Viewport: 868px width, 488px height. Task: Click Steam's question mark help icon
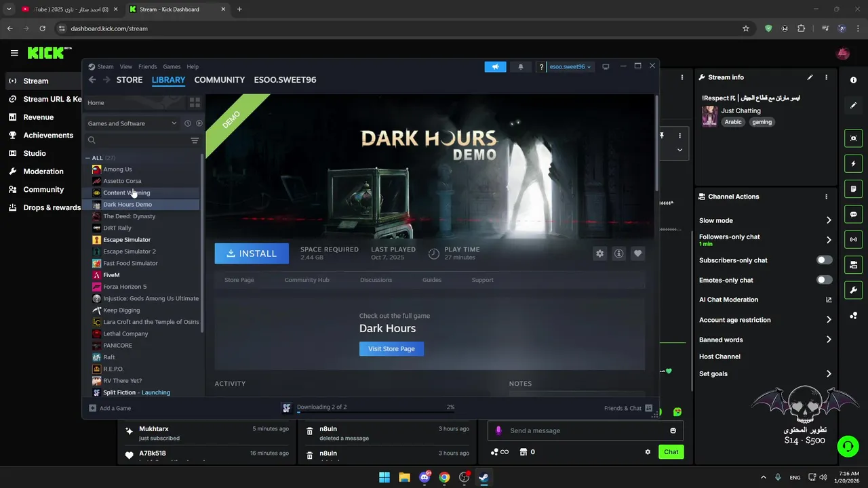tap(540, 66)
